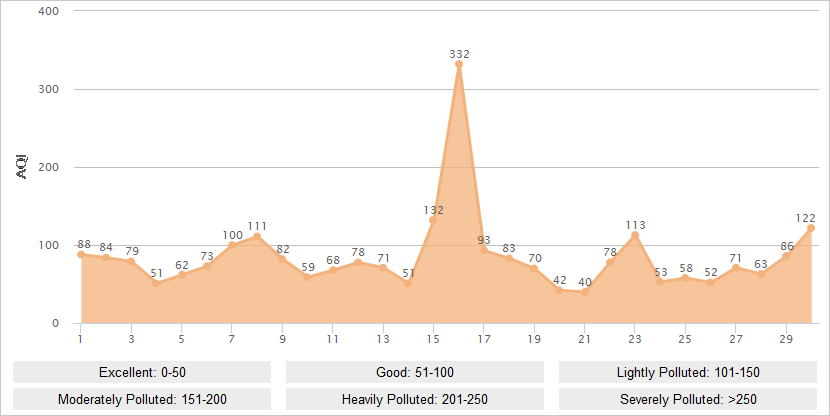This screenshot has width=830, height=416.
Task: Click the day 1 data point valued 88
Action: point(80,255)
